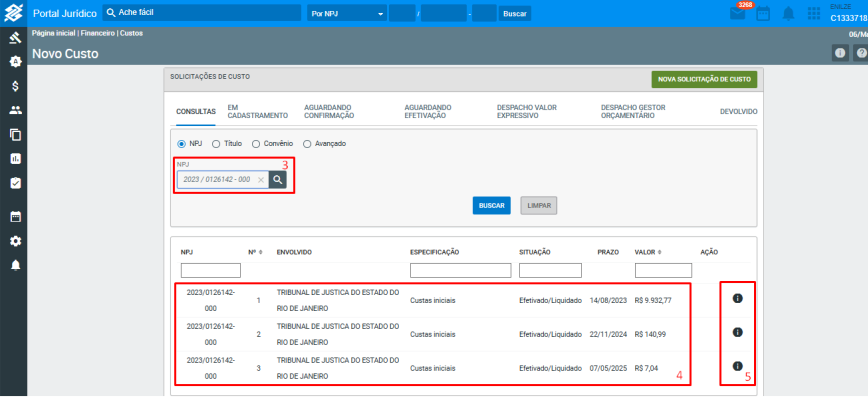
Task: Open the bar chart report sidebar icon
Action: [x=16, y=159]
